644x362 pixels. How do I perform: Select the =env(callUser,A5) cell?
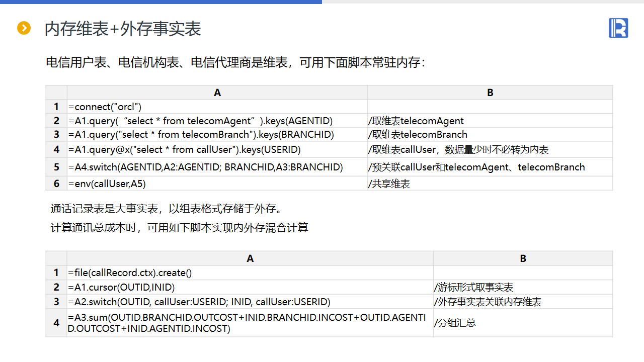click(x=217, y=184)
